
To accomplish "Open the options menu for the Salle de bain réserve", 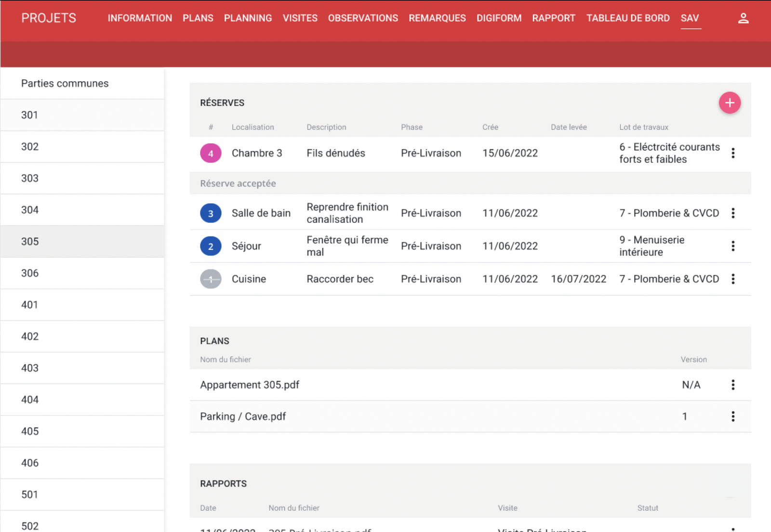I will [733, 213].
